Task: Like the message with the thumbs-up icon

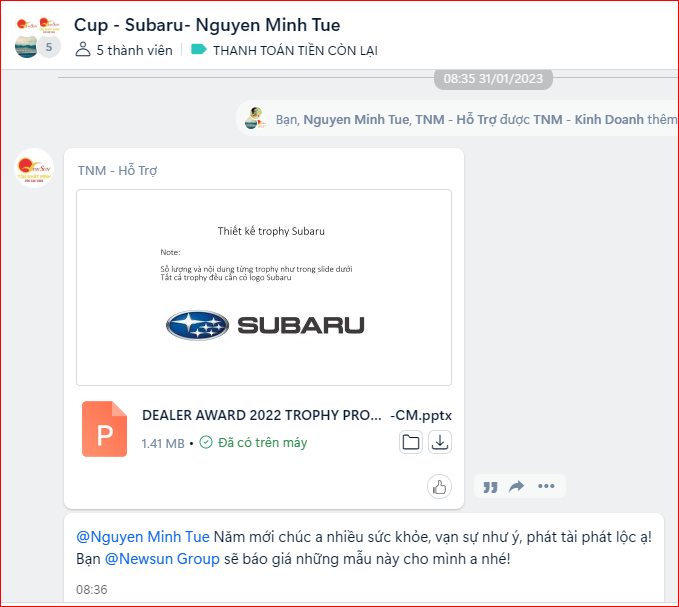Action: [439, 487]
